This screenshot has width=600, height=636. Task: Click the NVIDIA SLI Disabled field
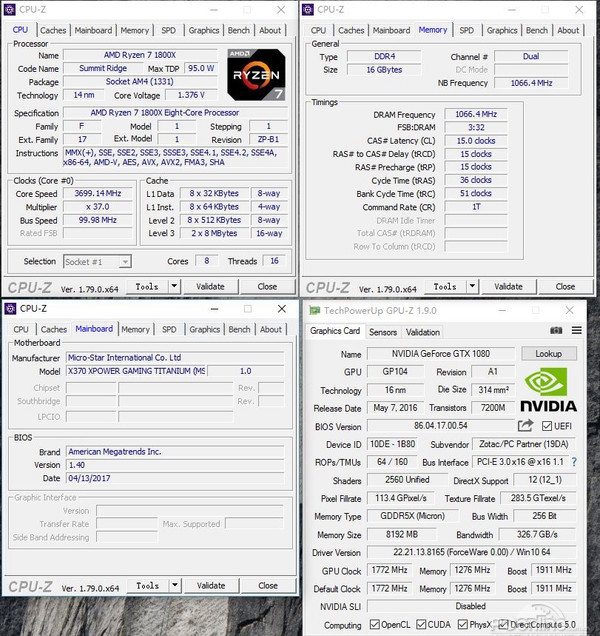[x=472, y=606]
